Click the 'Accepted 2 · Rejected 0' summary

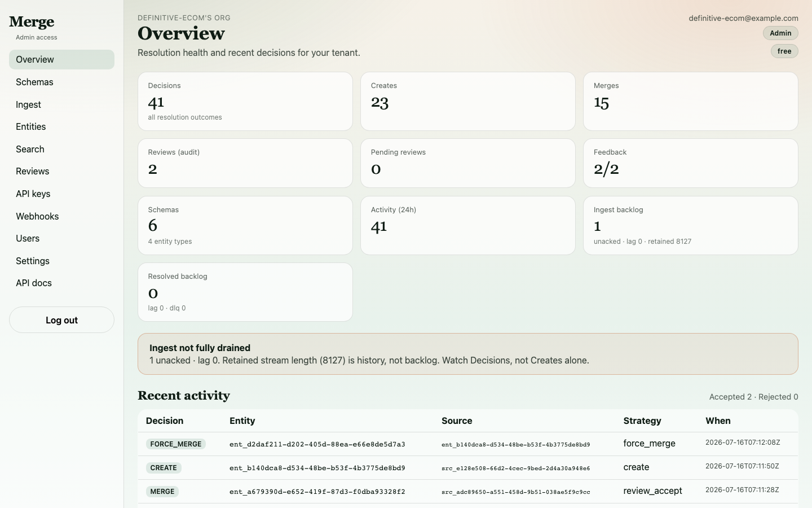point(753,397)
